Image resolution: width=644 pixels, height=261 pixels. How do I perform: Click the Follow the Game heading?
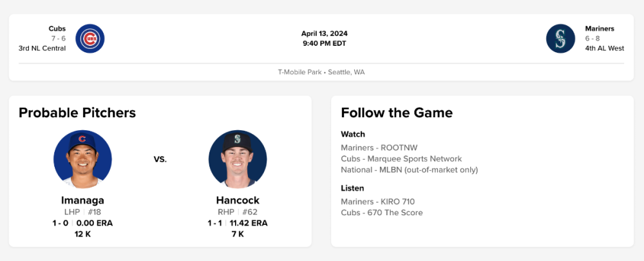(397, 113)
